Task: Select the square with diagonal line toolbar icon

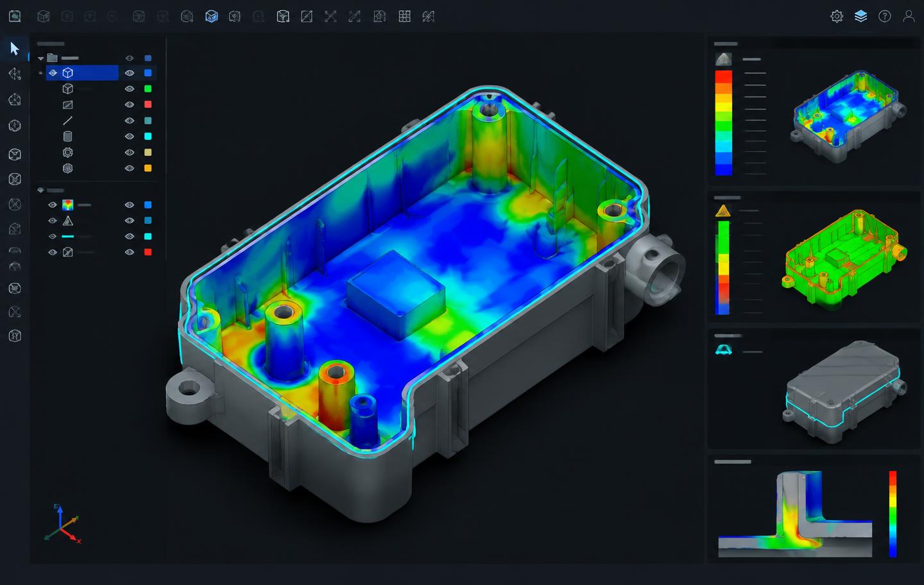Action: coord(307,17)
